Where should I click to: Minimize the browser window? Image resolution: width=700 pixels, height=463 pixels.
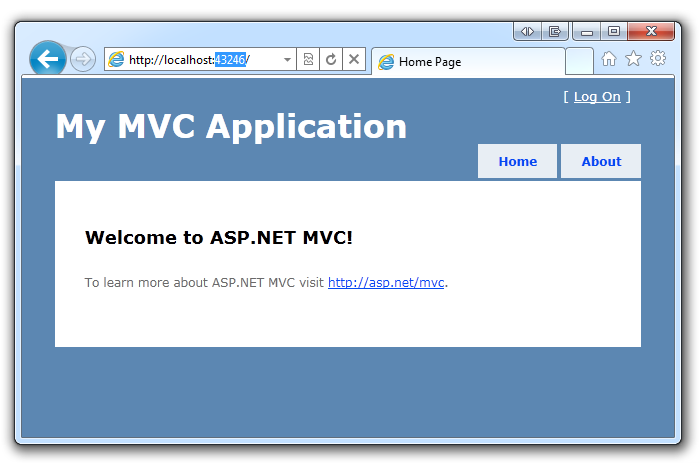(x=587, y=31)
